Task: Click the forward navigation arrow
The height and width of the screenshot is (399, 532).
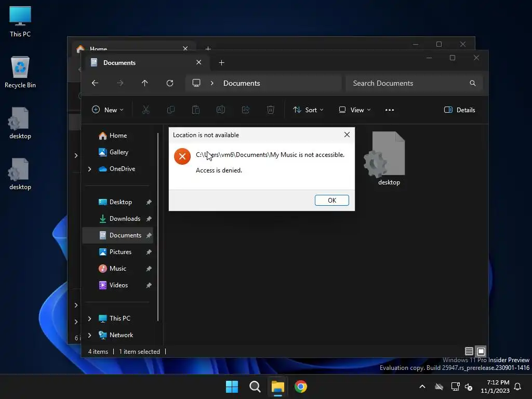Action: [x=120, y=83]
